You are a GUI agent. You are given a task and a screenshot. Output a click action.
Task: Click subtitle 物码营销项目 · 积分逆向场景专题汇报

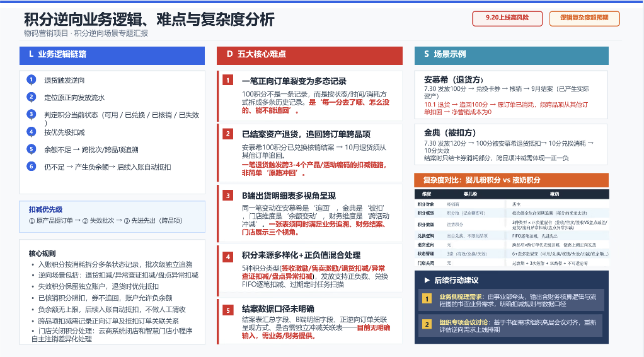[86, 33]
